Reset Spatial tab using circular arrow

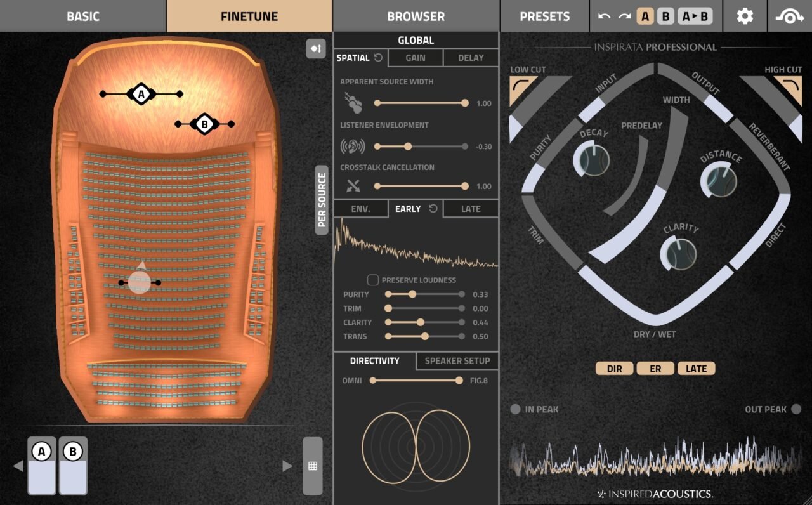tap(378, 58)
